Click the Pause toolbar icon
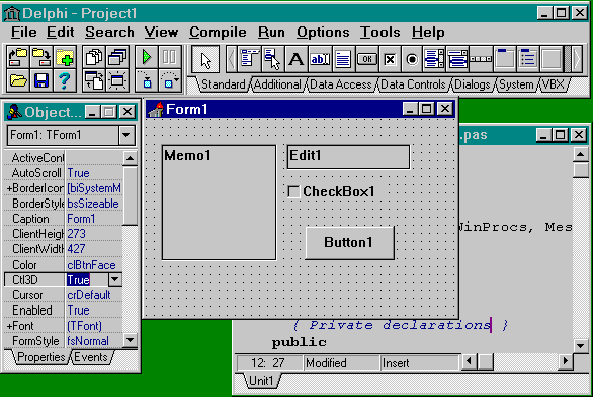 pyautogui.click(x=169, y=57)
